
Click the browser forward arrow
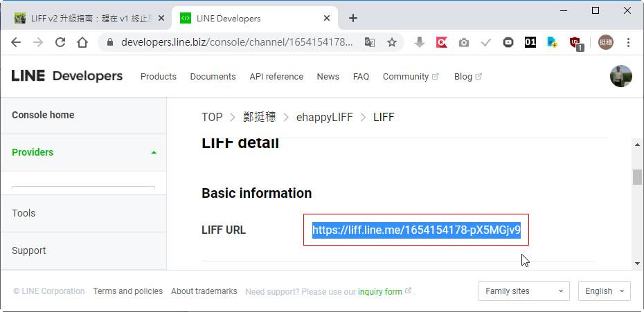38,42
